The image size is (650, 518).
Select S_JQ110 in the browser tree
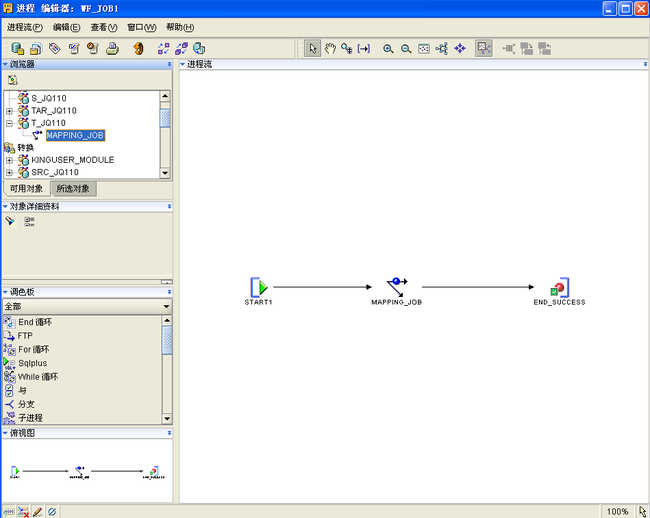(49, 99)
